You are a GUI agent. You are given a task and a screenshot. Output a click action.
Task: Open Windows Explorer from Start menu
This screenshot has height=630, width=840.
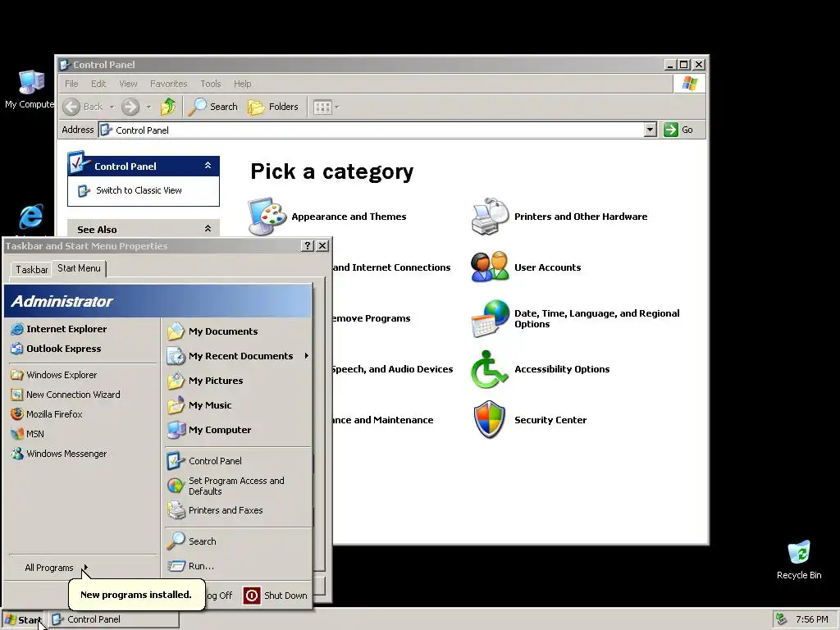(54, 375)
